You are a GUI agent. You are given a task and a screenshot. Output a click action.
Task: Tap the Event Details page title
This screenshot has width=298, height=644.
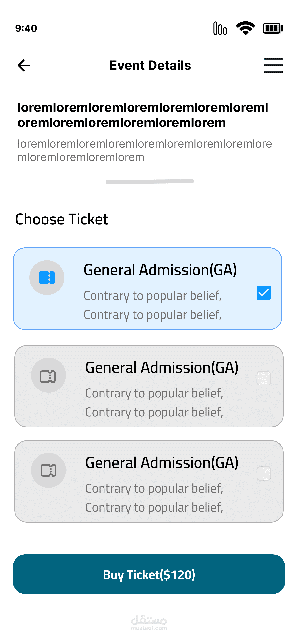[x=150, y=65]
